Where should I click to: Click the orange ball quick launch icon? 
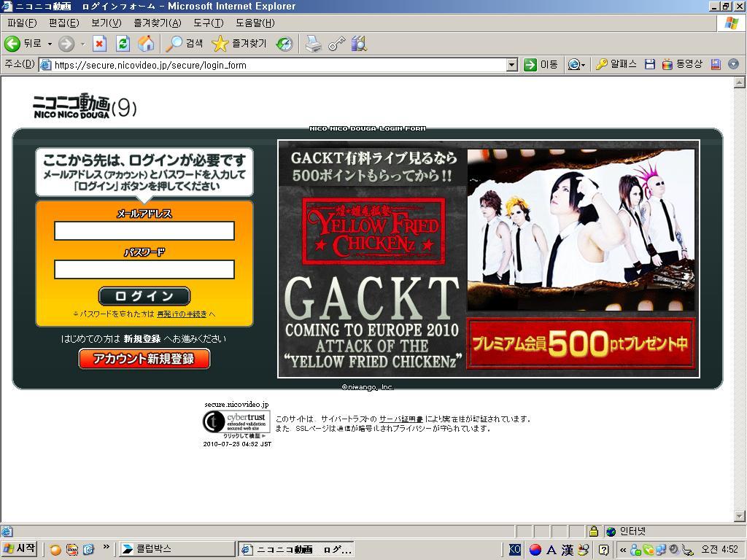[x=55, y=550]
